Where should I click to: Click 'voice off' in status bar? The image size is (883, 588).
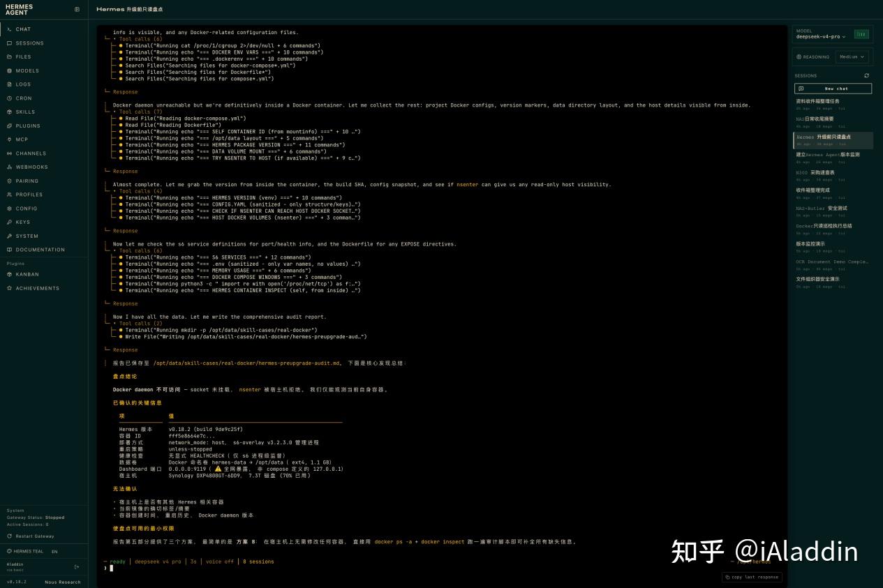[220, 561]
